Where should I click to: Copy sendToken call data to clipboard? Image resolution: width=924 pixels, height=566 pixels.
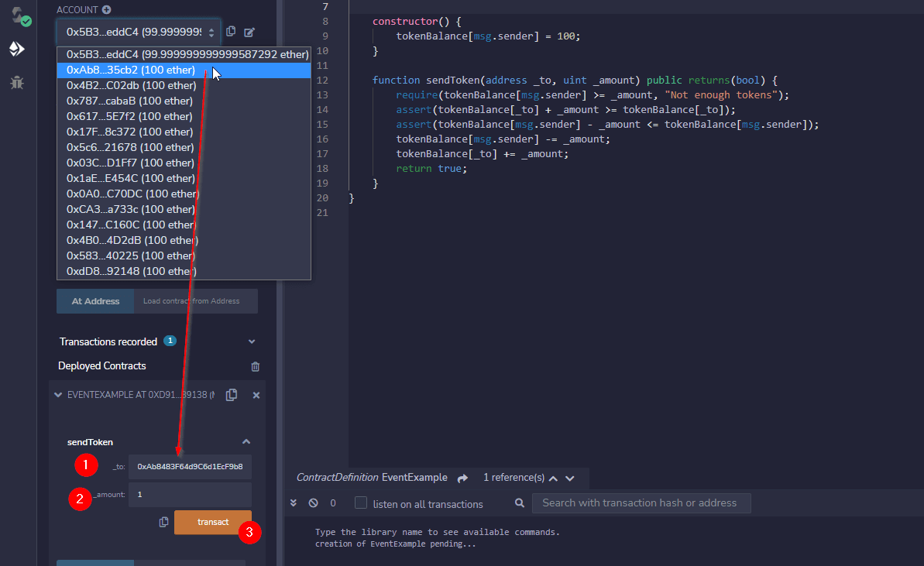164,522
